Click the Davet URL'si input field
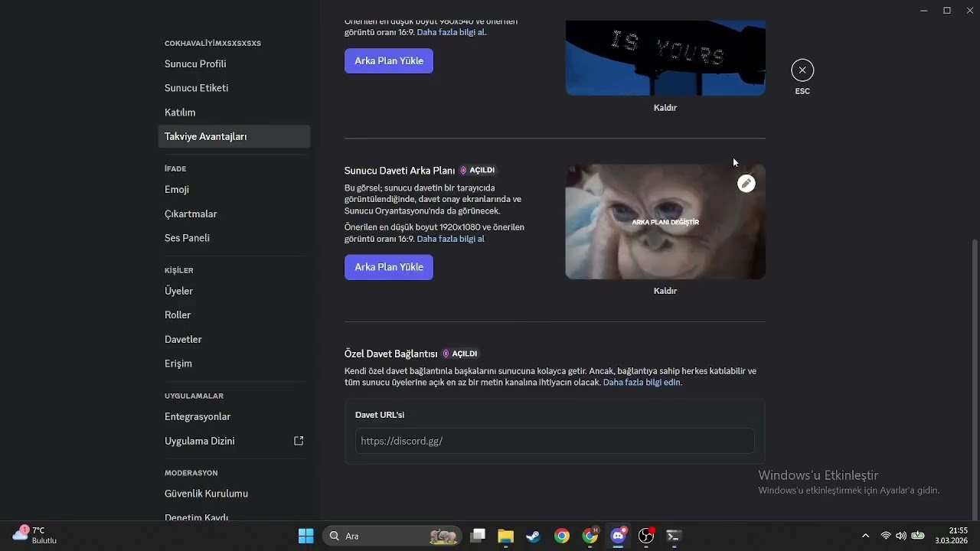Image resolution: width=980 pixels, height=551 pixels. [x=554, y=441]
